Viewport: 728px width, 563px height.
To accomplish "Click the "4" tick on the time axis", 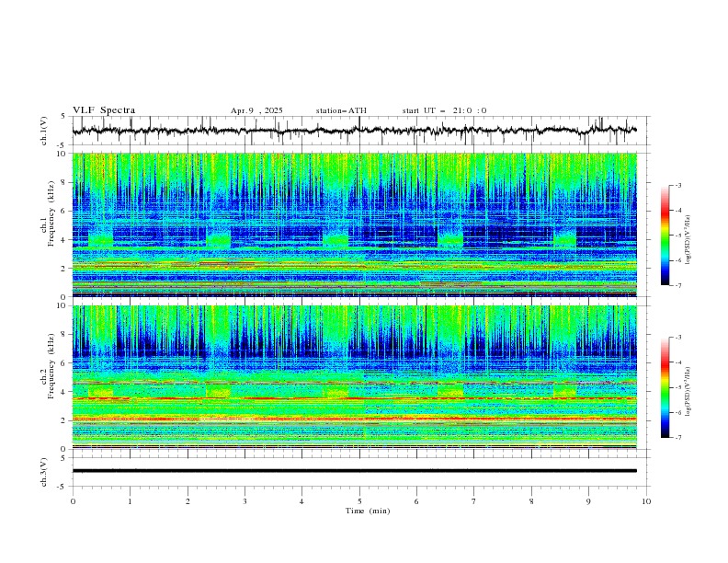I will tap(301, 501).
